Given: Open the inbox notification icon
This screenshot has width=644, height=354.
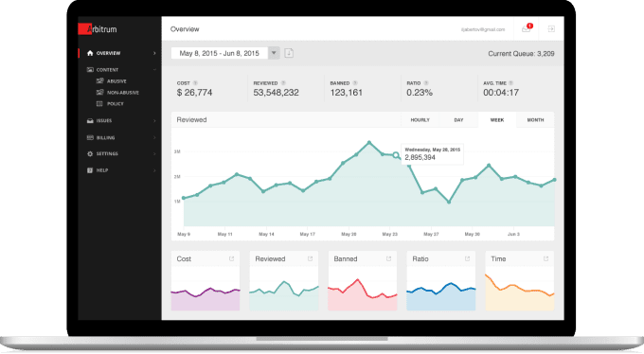Looking at the screenshot, I should click(527, 28).
